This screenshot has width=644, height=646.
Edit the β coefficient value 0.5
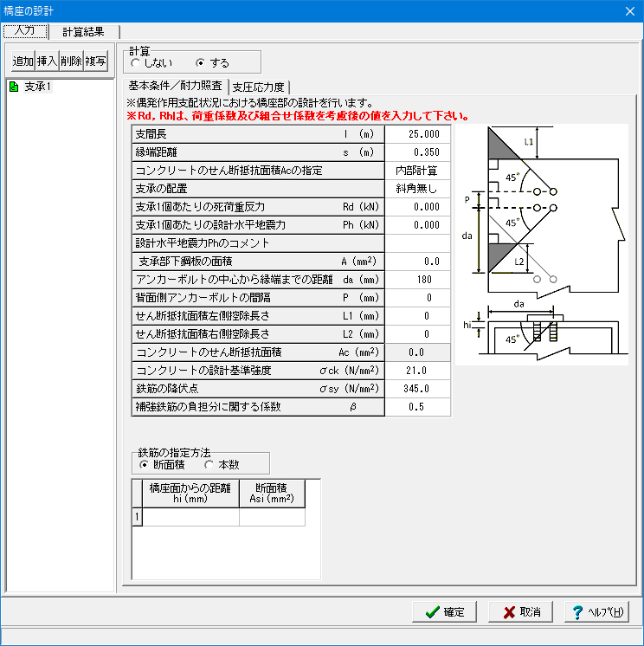pos(417,407)
